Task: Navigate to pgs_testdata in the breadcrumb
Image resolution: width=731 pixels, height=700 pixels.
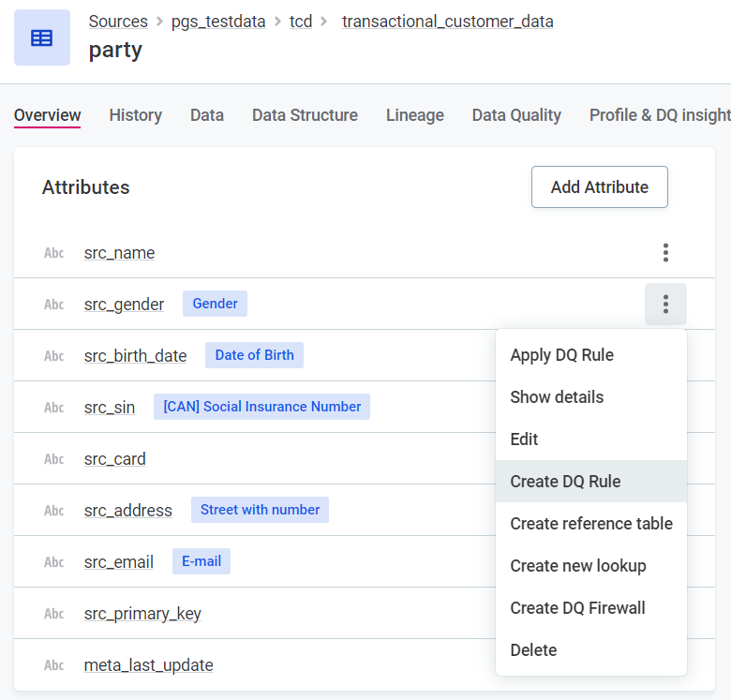Action: (218, 22)
